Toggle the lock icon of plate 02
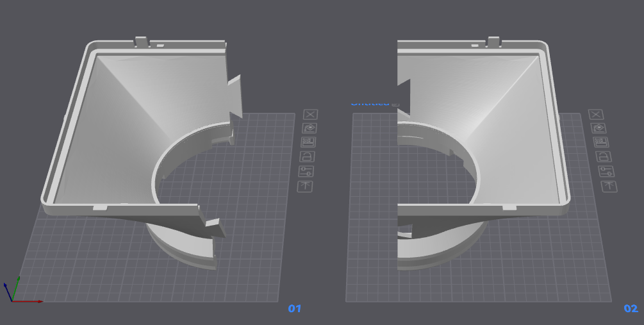Viewport: 644px width, 325px height. (x=604, y=156)
